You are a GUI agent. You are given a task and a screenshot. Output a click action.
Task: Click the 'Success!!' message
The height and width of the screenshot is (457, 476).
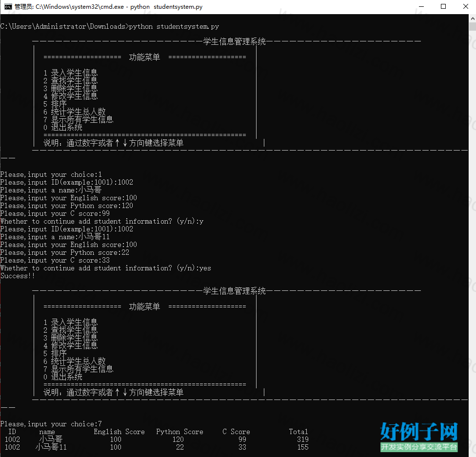click(17, 276)
